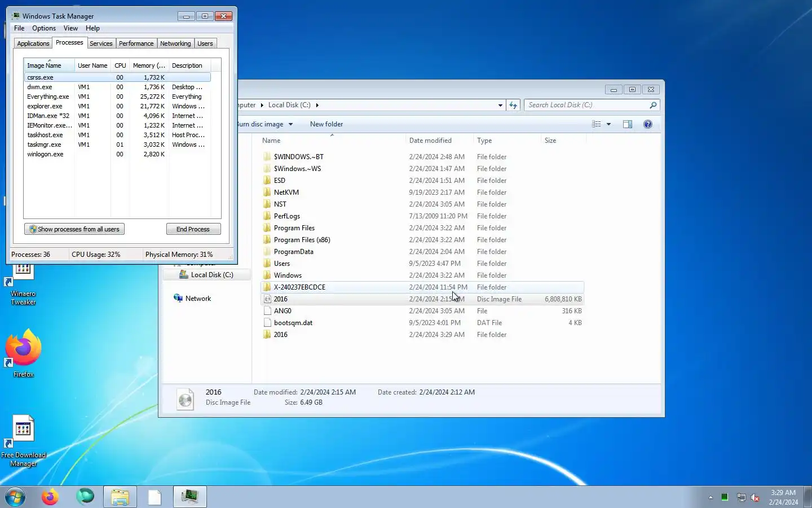The height and width of the screenshot is (508, 812).
Task: Open the Help menu in Task Manager
Action: point(92,28)
